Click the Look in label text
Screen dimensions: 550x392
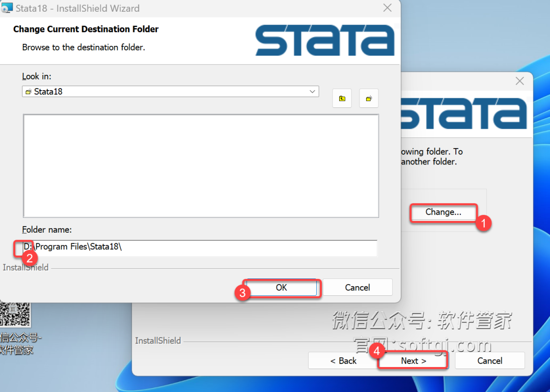click(x=37, y=76)
